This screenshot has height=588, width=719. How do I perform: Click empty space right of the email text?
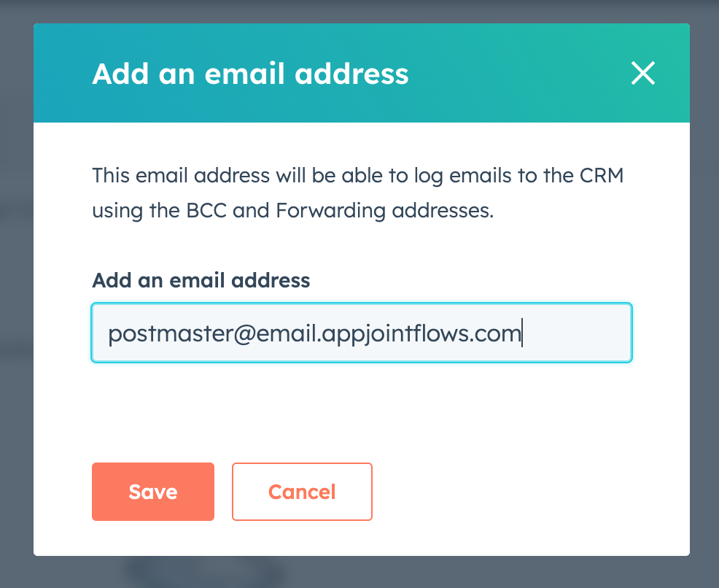pos(576,333)
